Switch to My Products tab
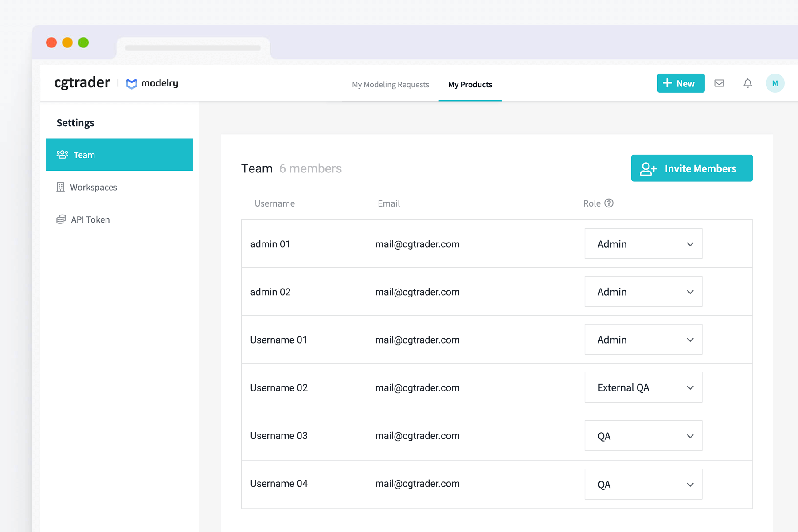This screenshot has height=532, width=798. tap(470, 84)
